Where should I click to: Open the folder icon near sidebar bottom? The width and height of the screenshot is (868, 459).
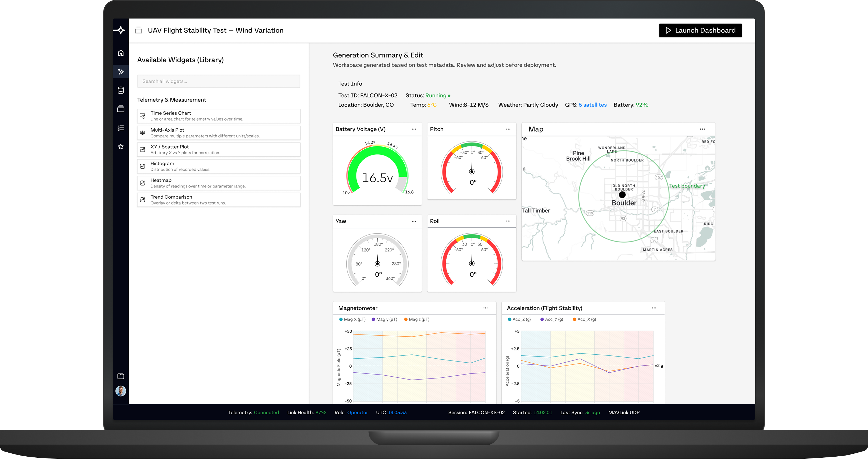[x=121, y=376]
